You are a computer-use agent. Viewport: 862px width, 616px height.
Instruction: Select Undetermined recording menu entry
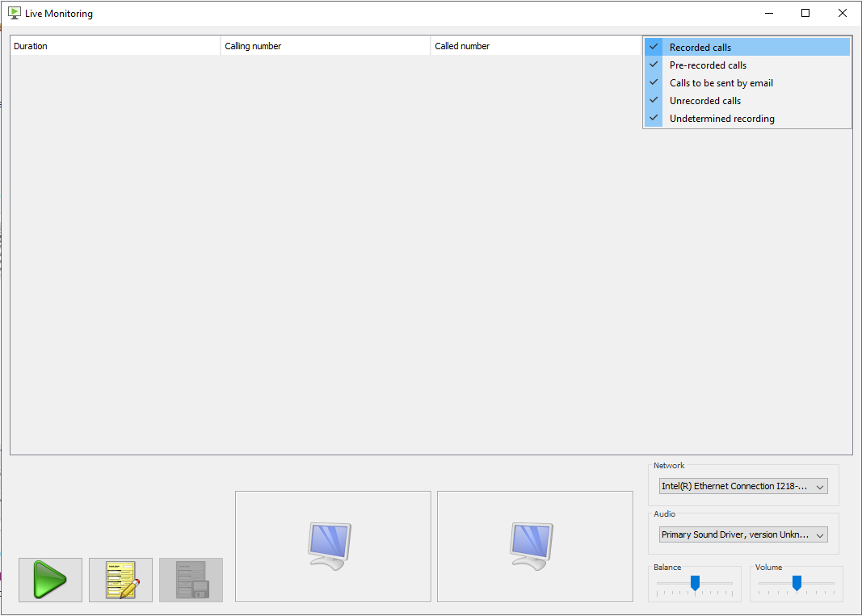tap(721, 119)
